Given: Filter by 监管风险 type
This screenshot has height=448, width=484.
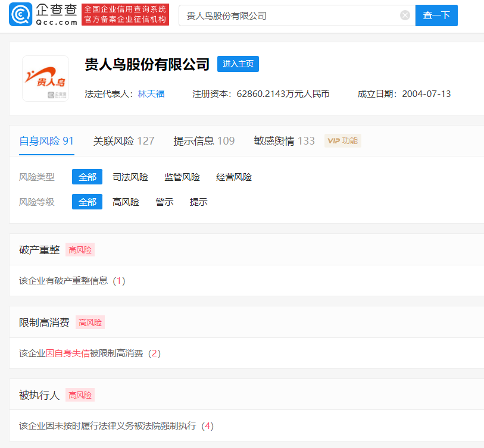Looking at the screenshot, I should (182, 177).
